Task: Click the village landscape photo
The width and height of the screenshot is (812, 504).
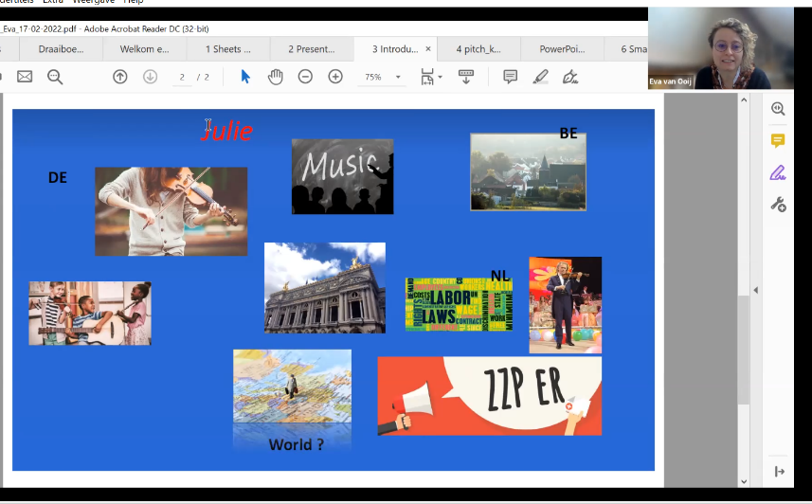Action: 528,172
